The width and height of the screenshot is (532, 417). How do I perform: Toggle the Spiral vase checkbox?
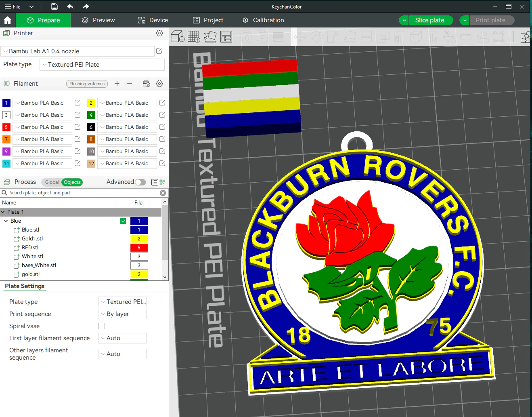pyautogui.click(x=102, y=326)
